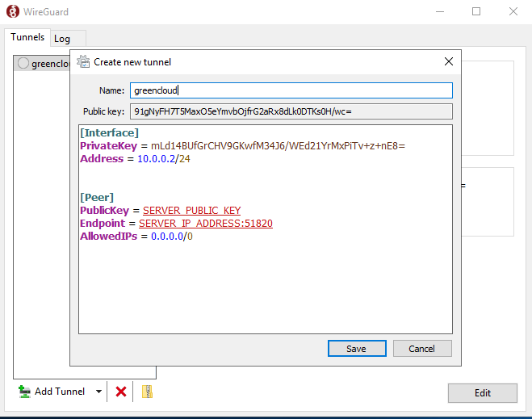Image resolution: width=532 pixels, height=419 pixels.
Task: Click the WireGuard logo in title bar
Action: pos(13,11)
